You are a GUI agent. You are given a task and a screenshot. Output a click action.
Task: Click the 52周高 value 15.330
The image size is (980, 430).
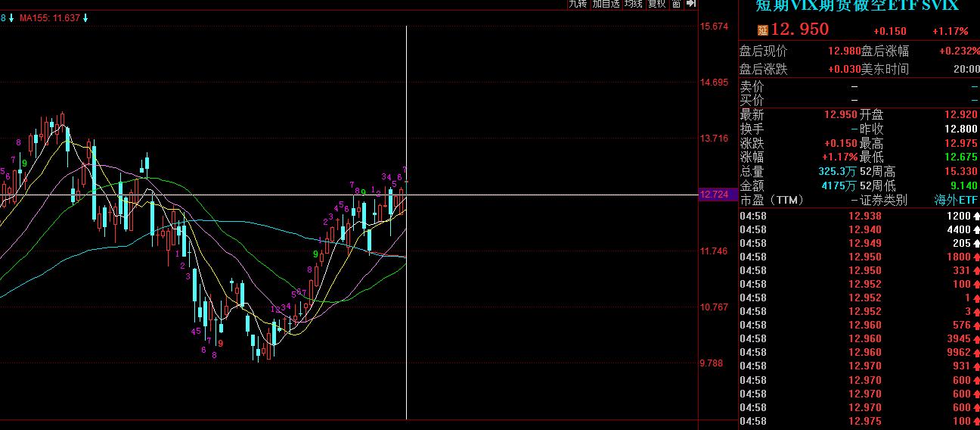(x=962, y=172)
